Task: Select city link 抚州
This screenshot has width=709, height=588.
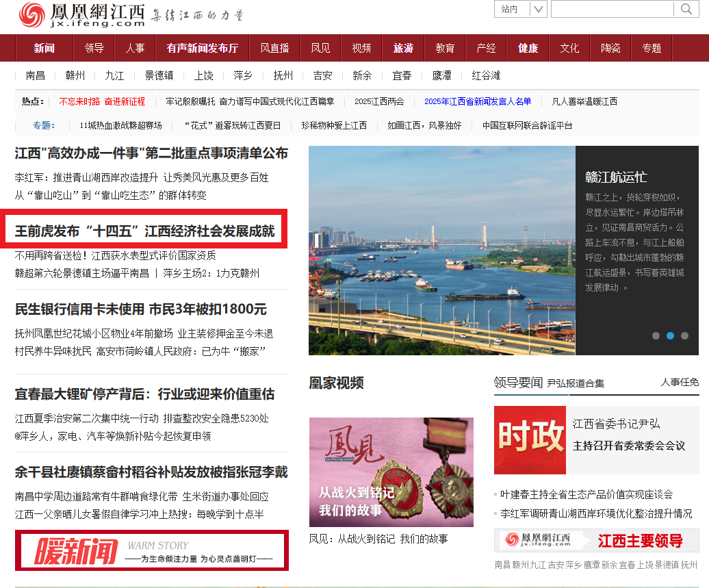Action: 283,75
